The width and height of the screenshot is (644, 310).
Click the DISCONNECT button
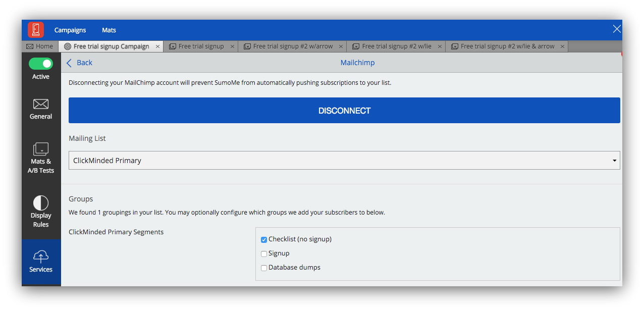(x=344, y=111)
